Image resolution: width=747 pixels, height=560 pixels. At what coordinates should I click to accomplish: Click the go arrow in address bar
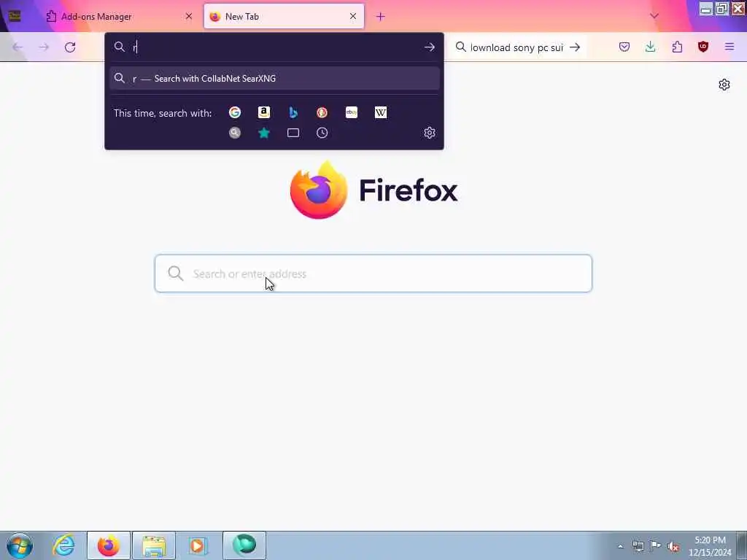coord(429,47)
